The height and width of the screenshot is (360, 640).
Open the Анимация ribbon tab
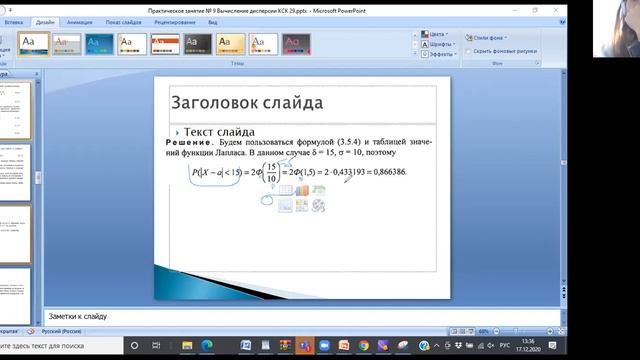[x=80, y=22]
